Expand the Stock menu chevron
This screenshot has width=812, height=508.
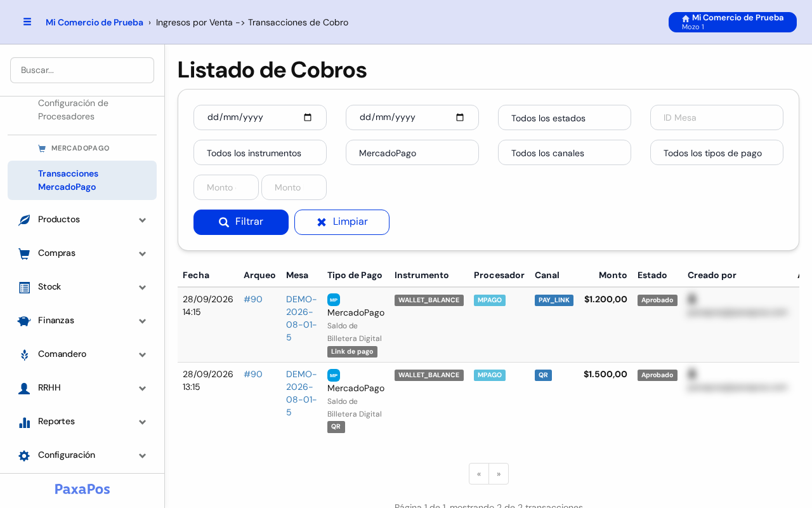143,287
